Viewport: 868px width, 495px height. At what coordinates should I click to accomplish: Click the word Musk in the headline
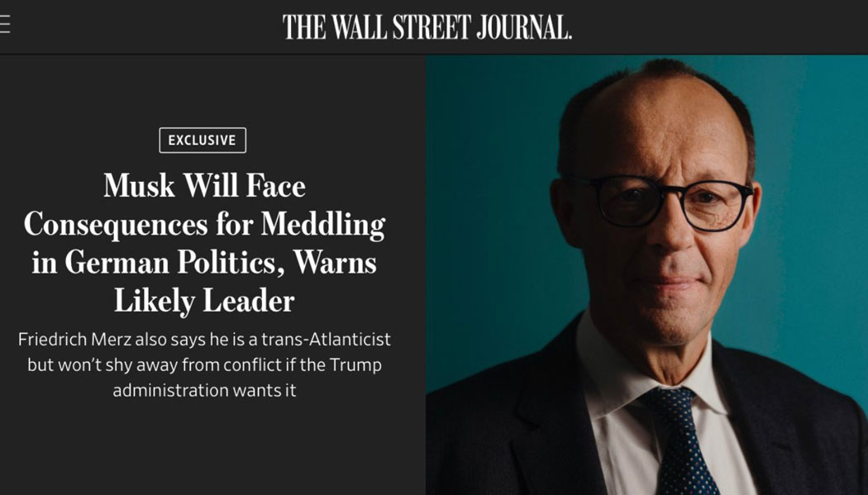point(139,186)
